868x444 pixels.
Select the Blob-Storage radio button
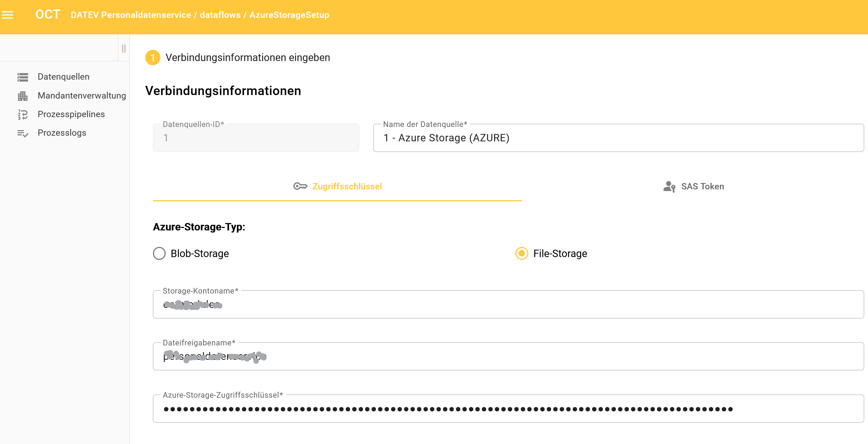click(159, 253)
